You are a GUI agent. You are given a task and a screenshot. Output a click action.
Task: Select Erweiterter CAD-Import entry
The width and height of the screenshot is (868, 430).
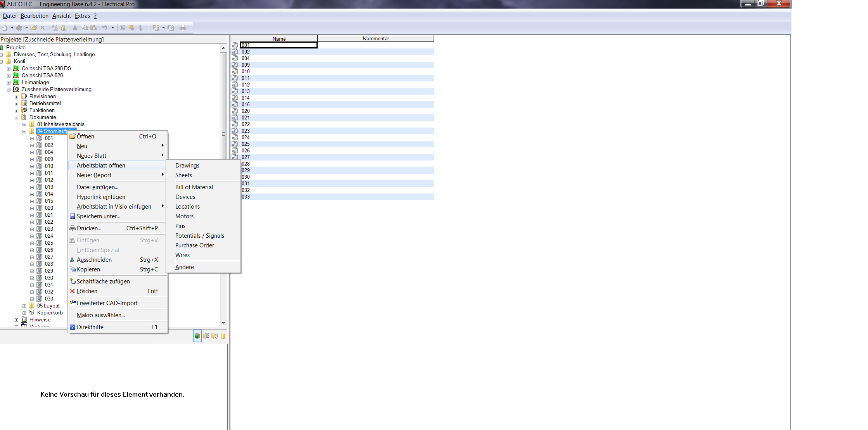[118, 303]
